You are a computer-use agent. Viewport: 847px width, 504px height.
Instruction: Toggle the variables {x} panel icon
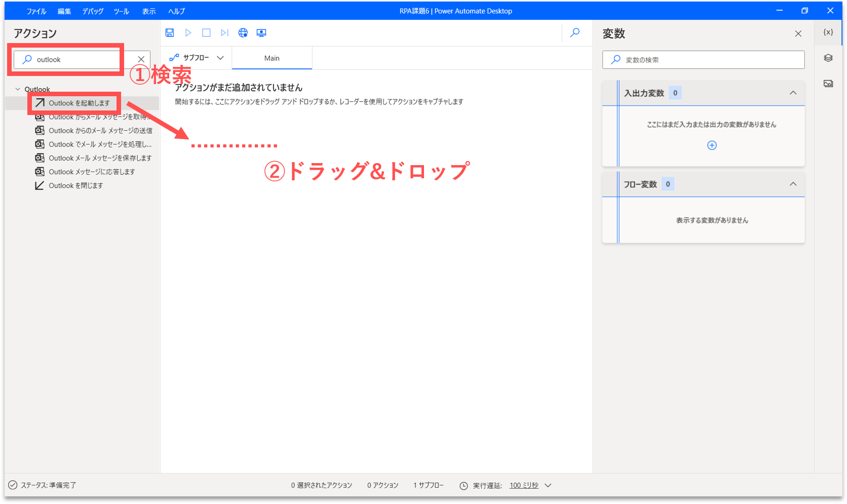828,32
